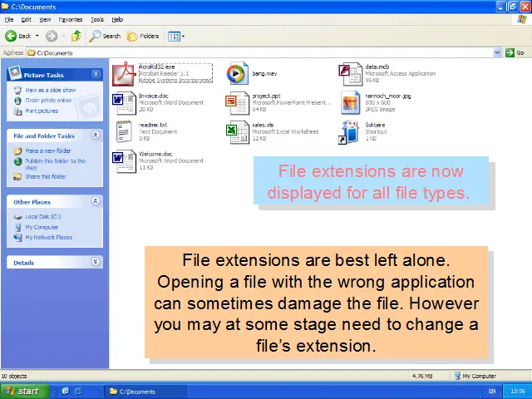
Task: Click the Solitaire shortcut icon
Action: (350, 132)
